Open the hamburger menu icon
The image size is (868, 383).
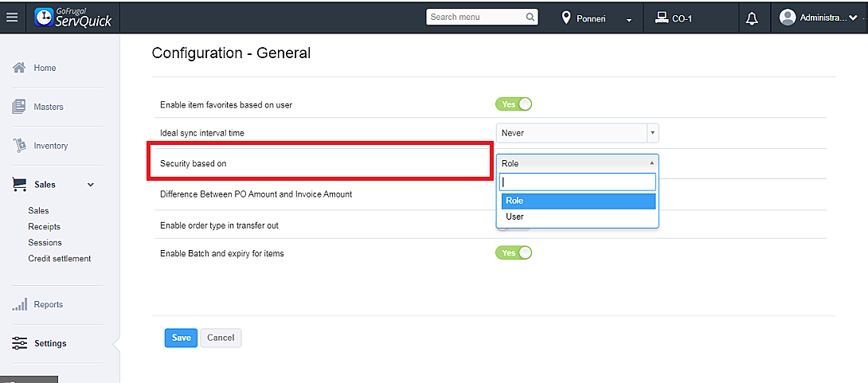12,18
